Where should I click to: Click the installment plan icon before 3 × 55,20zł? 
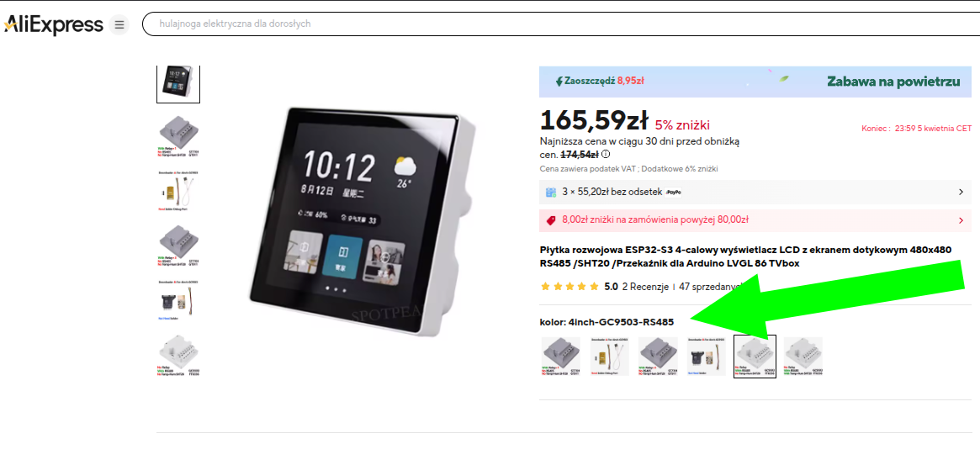pyautogui.click(x=551, y=193)
